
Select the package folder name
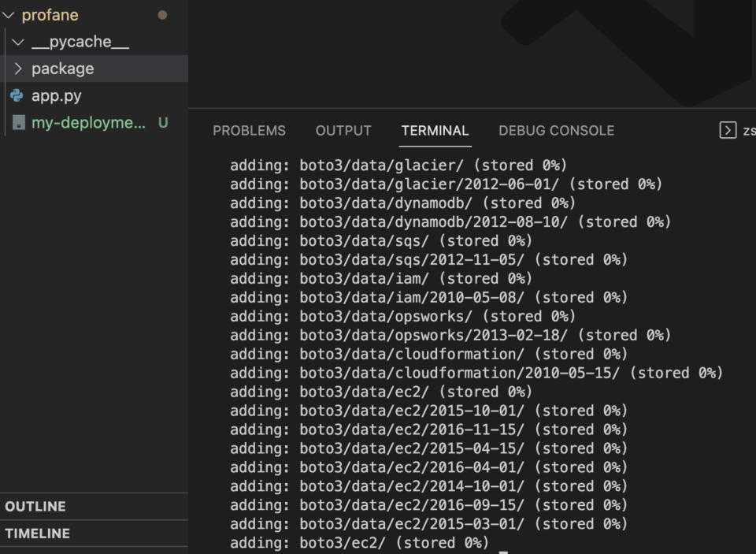pos(62,69)
